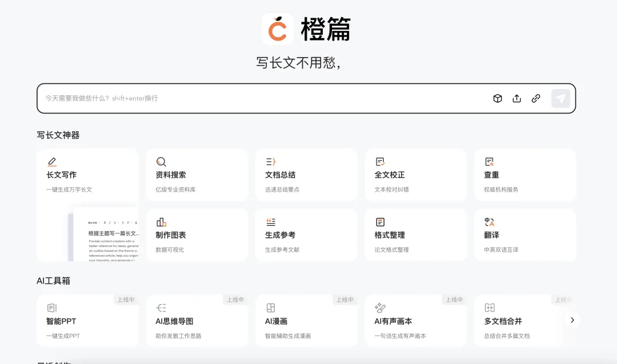Click the upload icon in the input box
This screenshot has height=364, width=617.
point(516,98)
